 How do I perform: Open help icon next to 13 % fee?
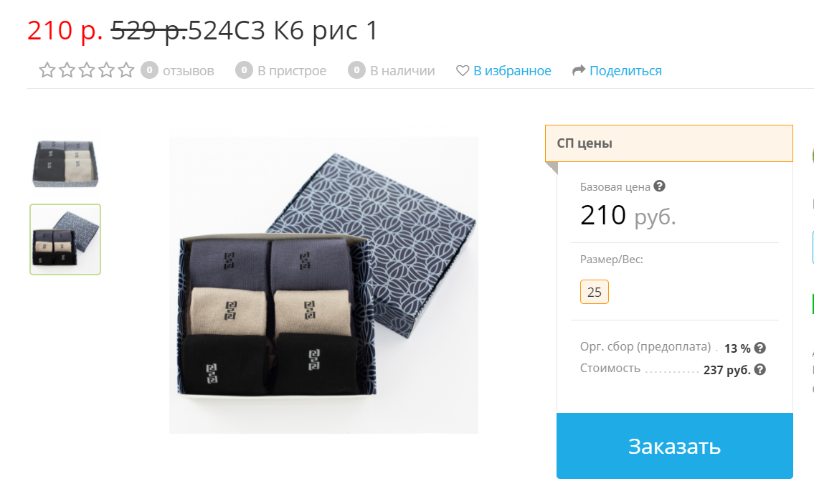pyautogui.click(x=760, y=348)
